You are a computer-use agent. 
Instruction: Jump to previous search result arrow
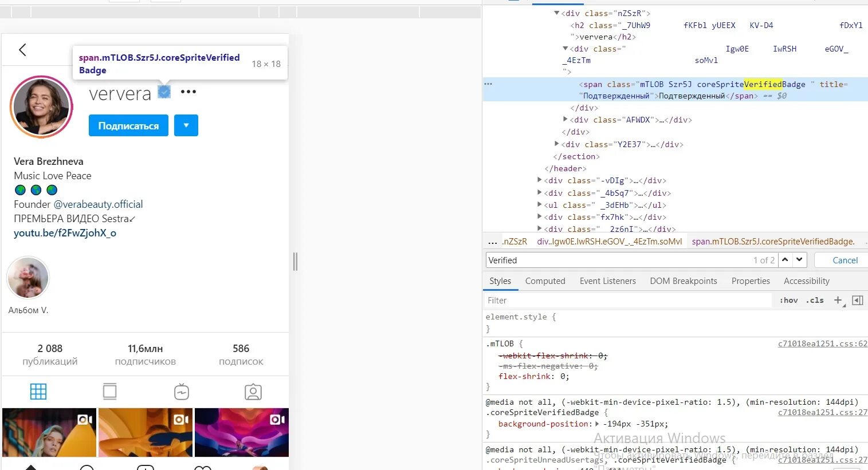point(785,260)
